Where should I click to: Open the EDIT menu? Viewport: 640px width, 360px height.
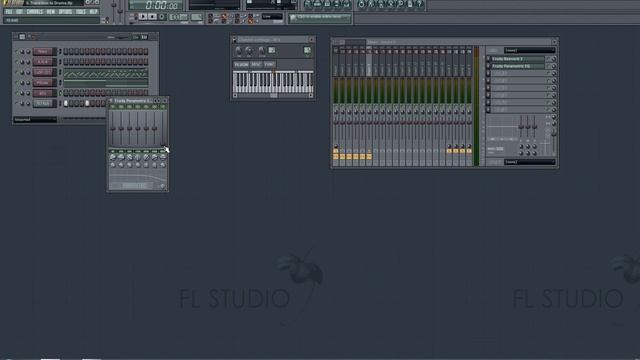click(19, 12)
